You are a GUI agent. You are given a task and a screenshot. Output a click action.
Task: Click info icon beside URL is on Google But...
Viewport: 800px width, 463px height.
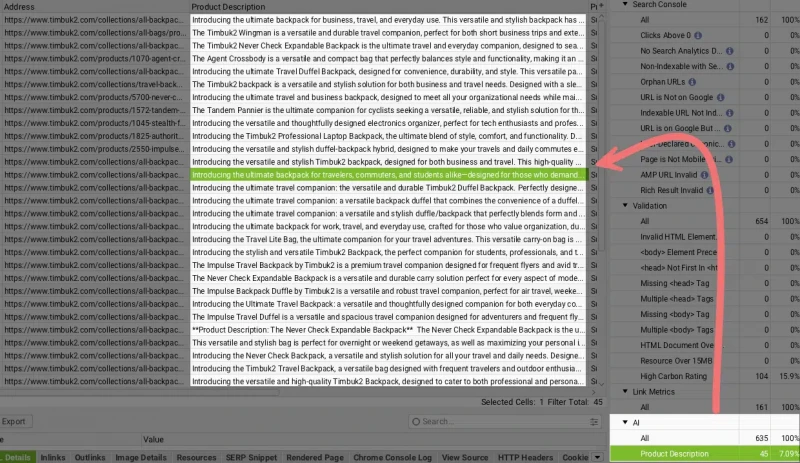pos(728,128)
